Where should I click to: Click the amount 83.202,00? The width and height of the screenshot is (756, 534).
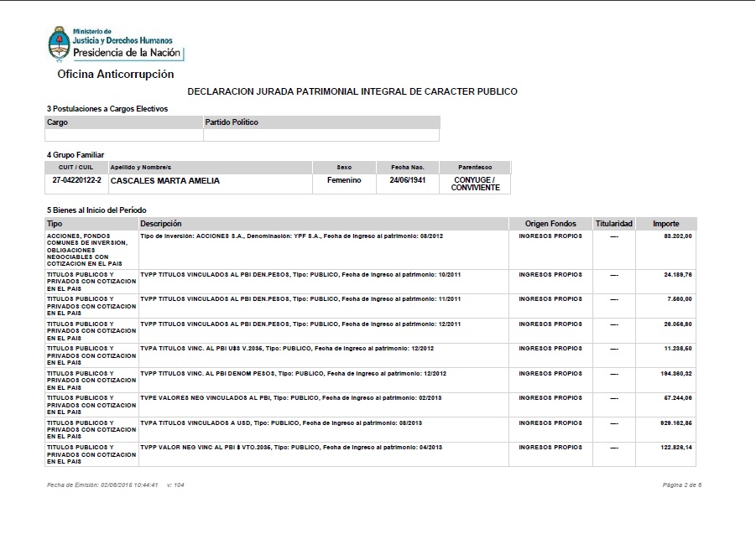click(680, 236)
